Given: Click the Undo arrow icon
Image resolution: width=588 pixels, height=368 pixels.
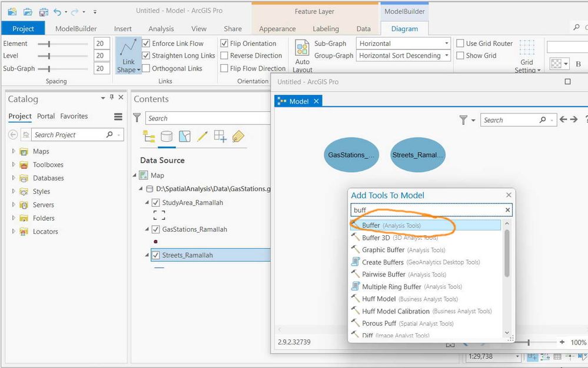Looking at the screenshot, I should coord(57,12).
